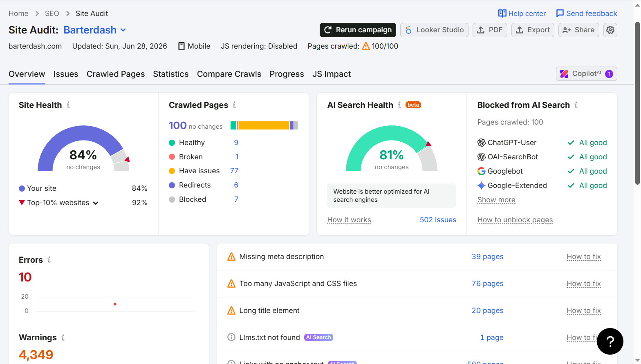Open the Statistics tab
Image resolution: width=641 pixels, height=364 pixels.
171,74
